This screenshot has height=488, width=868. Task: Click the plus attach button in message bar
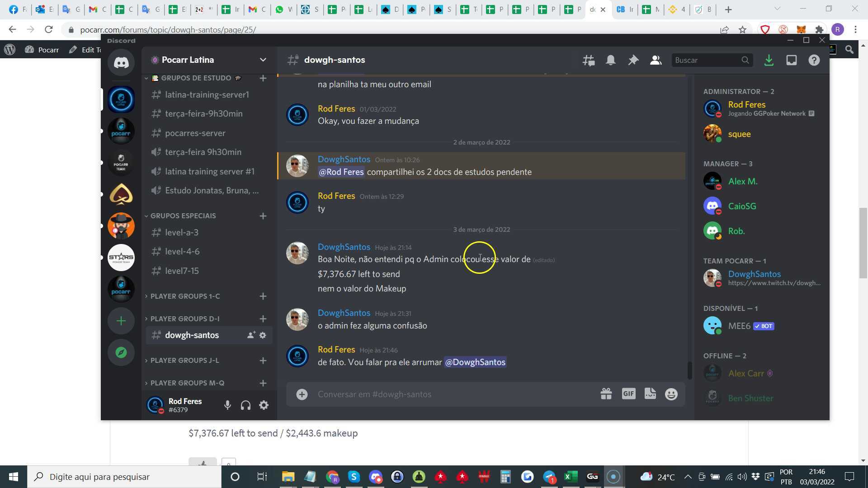[302, 394]
